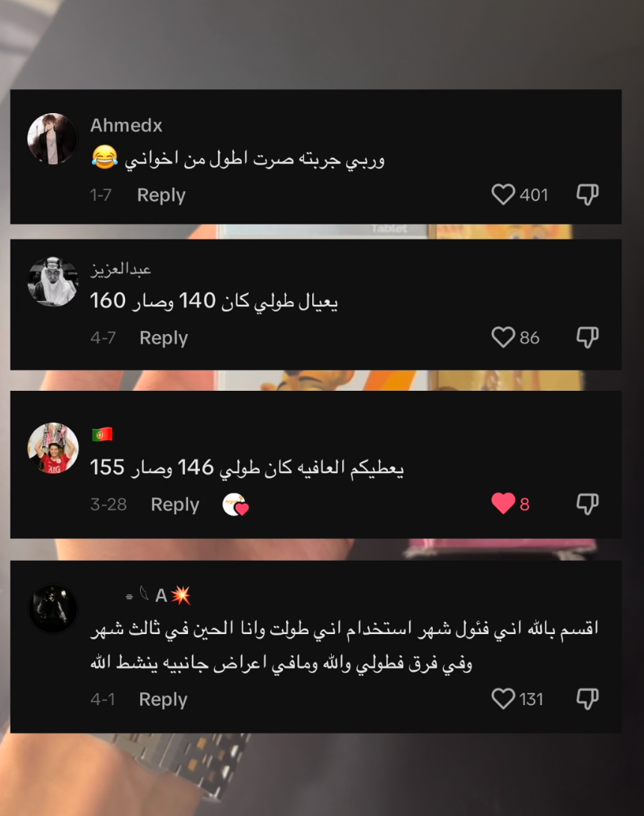Like Ahmedx's comment with 401 likes

click(x=503, y=195)
